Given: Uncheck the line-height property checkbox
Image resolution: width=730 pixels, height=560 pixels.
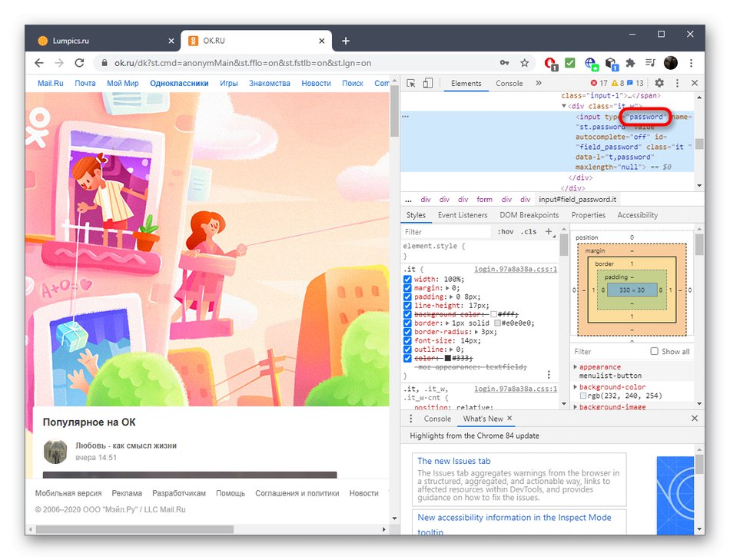Looking at the screenshot, I should [407, 306].
